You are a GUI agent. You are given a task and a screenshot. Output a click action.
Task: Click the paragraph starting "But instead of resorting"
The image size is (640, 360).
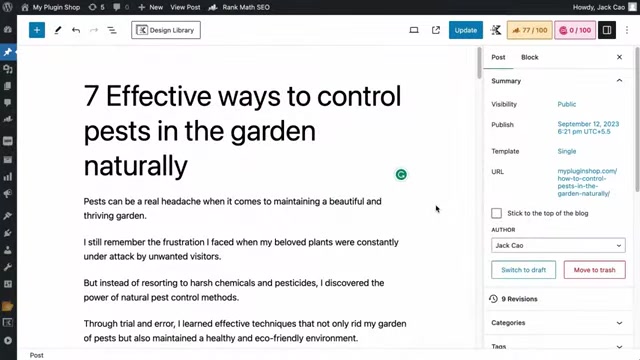(x=234, y=290)
